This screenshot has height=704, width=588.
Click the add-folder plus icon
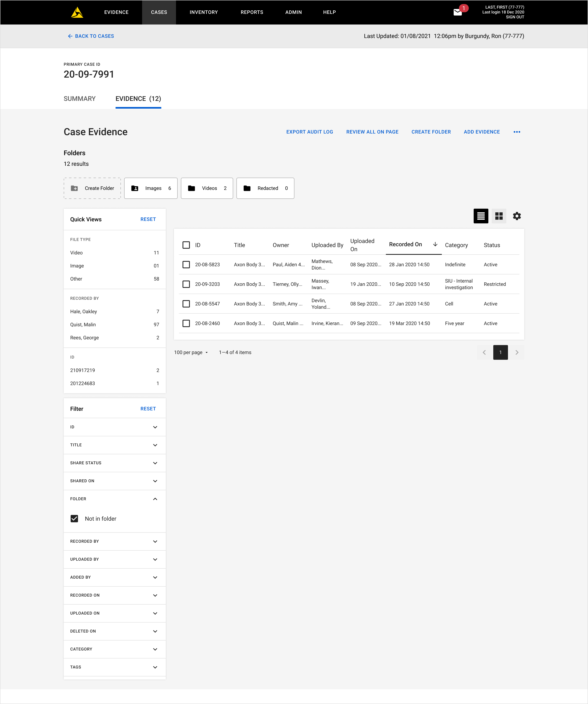click(75, 188)
